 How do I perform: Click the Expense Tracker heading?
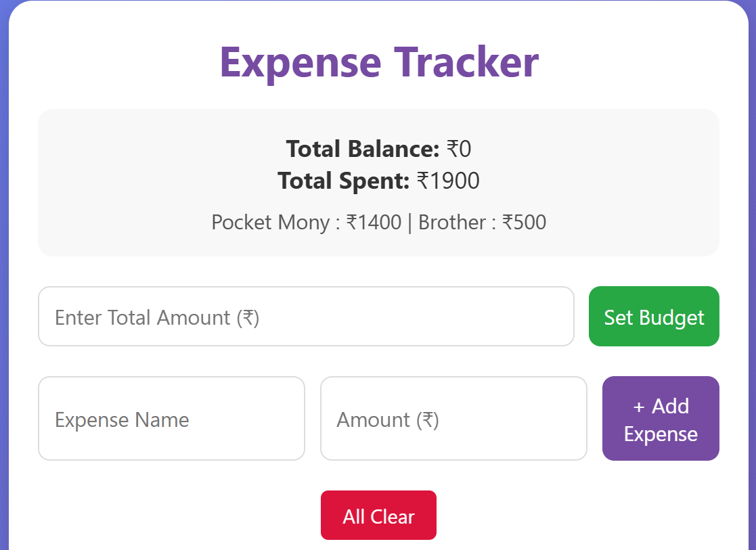(378, 62)
